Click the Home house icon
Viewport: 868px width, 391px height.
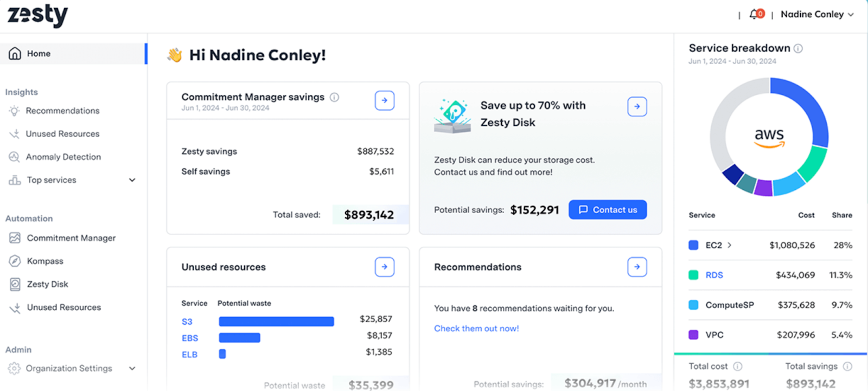tap(15, 53)
